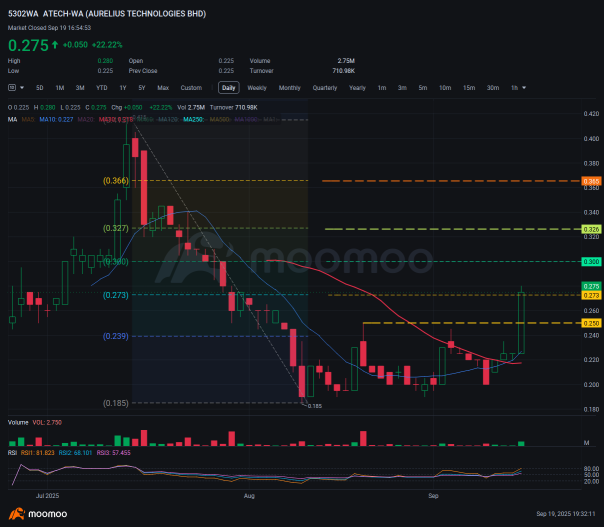Open the MA indicator settings label
The width and height of the screenshot is (604, 527).
point(12,119)
